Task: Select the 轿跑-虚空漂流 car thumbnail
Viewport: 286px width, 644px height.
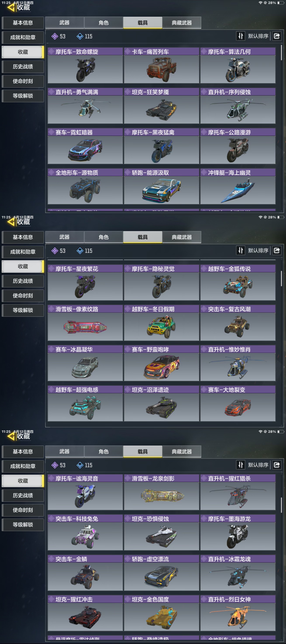Action: pos(162,577)
